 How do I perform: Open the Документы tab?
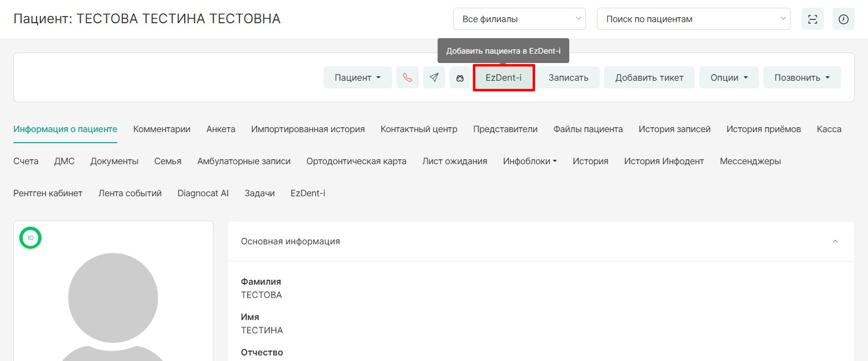[x=115, y=161]
